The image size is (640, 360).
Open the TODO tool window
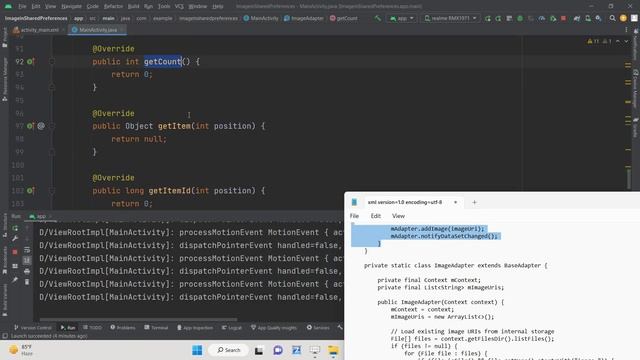click(92, 327)
